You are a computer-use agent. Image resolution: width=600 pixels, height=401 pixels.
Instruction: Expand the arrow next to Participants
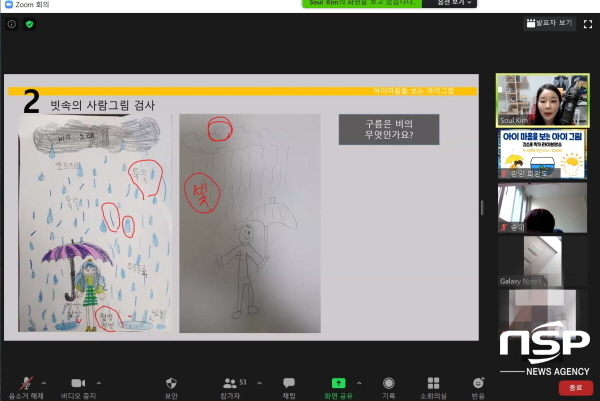pos(258,382)
